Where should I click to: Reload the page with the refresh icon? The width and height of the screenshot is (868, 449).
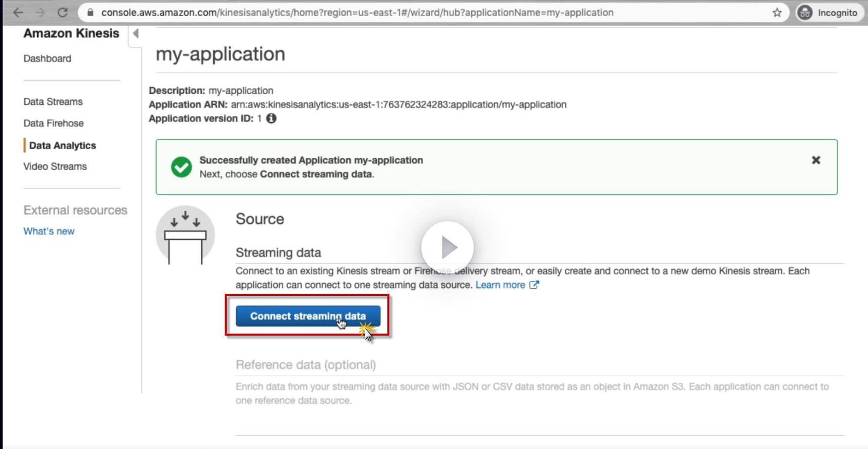point(62,13)
